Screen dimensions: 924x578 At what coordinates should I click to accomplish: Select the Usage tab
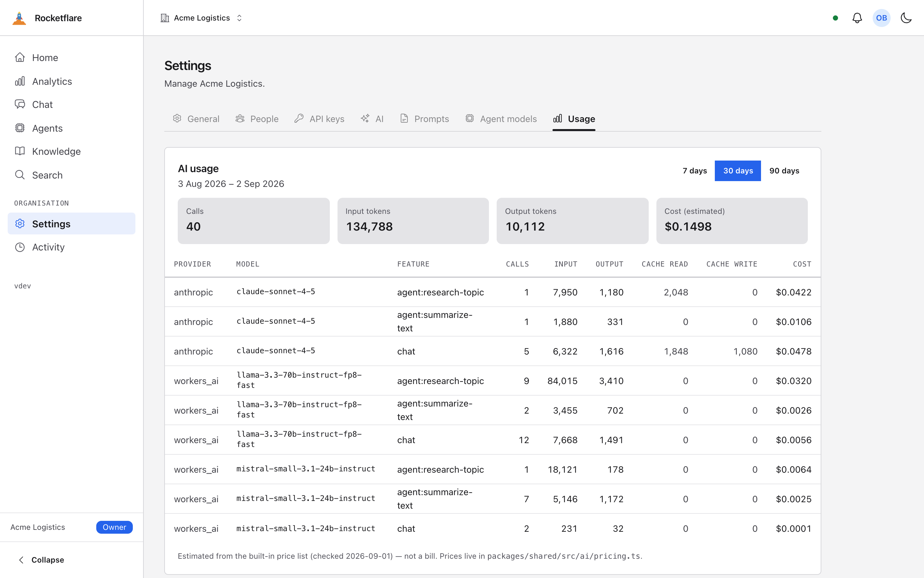coord(574,119)
